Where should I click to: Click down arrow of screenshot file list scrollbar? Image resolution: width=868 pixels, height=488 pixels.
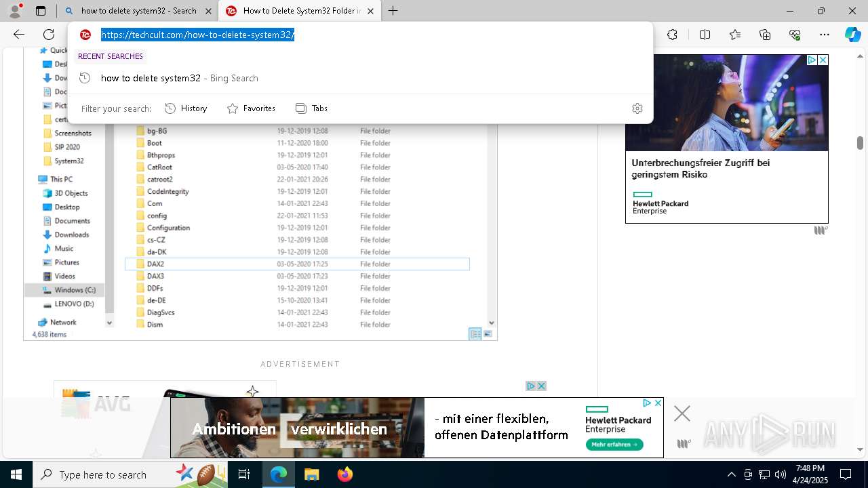coord(492,323)
